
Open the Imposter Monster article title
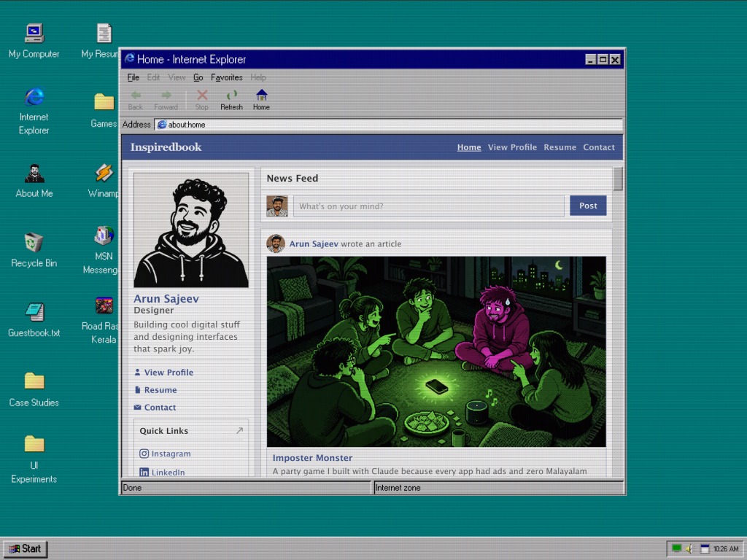(x=312, y=458)
